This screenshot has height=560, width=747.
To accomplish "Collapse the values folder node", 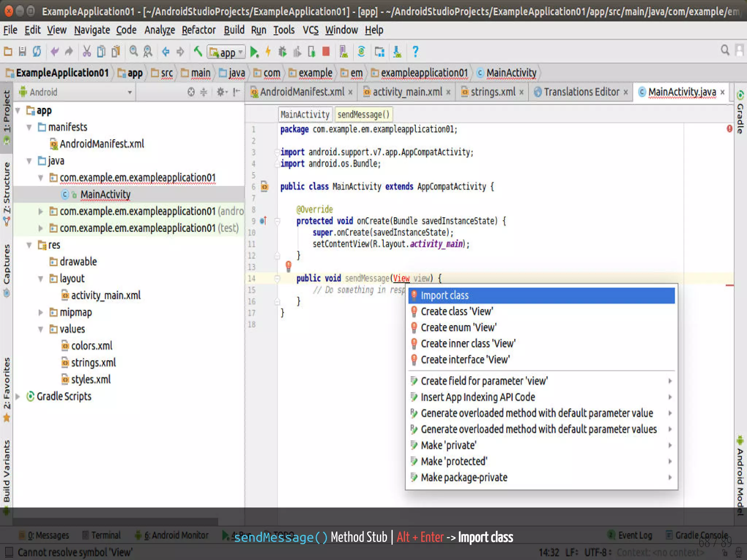I will (41, 329).
